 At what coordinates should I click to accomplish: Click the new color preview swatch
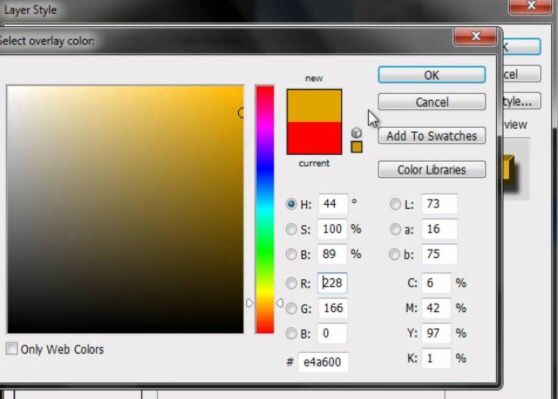314,106
